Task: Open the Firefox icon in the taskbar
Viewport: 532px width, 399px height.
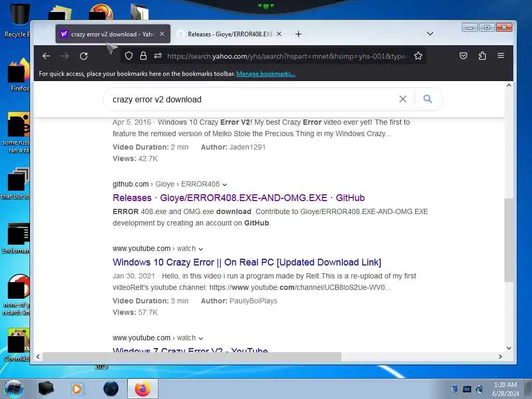Action: (143, 389)
